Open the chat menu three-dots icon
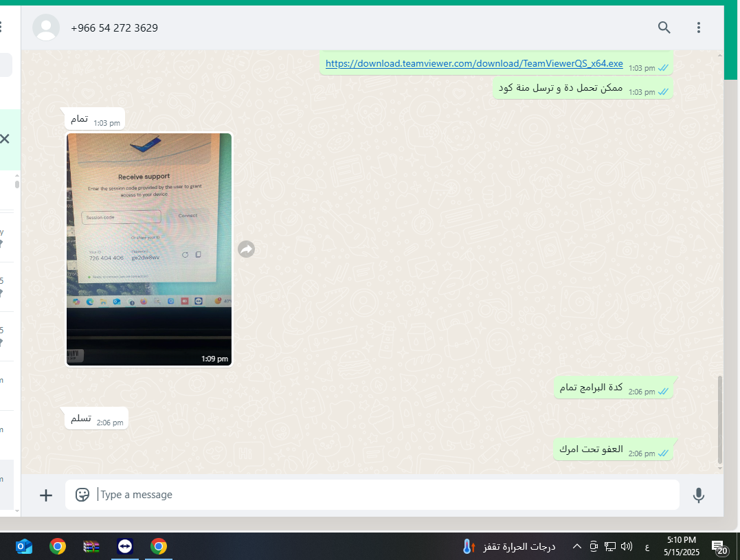 click(x=699, y=27)
